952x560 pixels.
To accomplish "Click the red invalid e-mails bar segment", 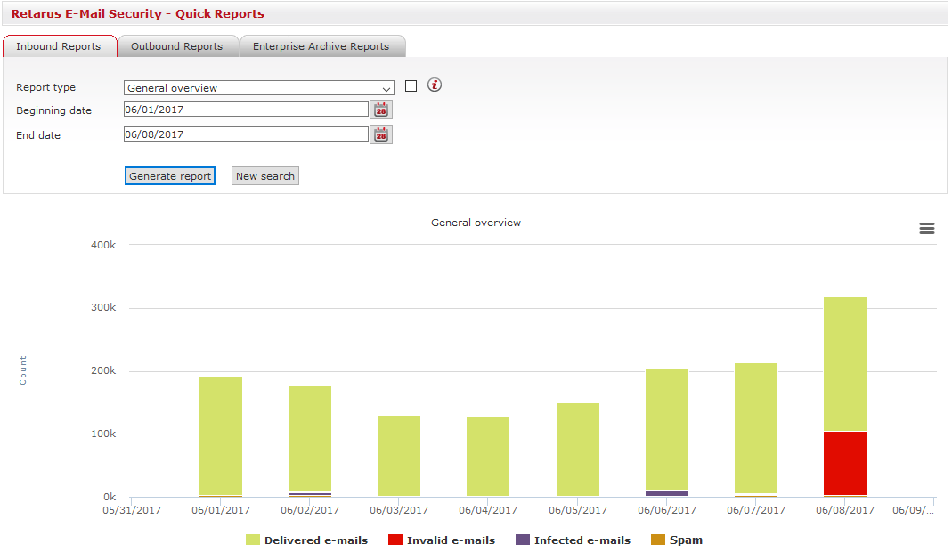I will point(845,463).
